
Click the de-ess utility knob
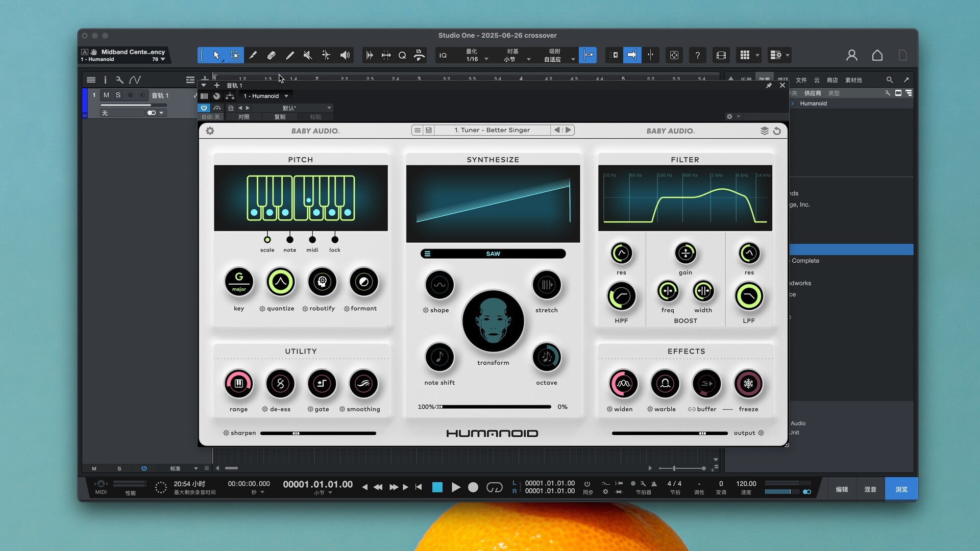point(280,384)
